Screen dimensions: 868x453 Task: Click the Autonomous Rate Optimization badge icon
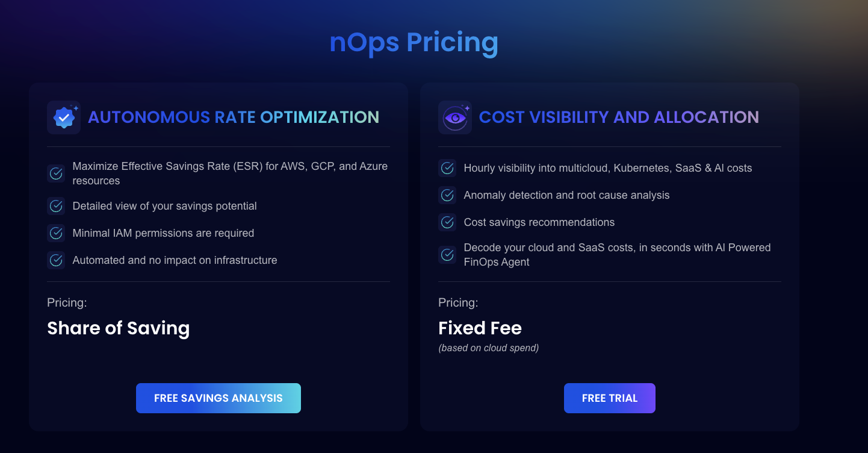[x=64, y=117]
